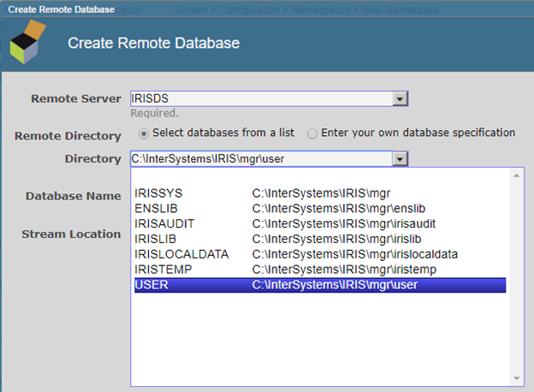The height and width of the screenshot is (392, 534).
Task: Select IRISLIB database row
Action: (320, 239)
